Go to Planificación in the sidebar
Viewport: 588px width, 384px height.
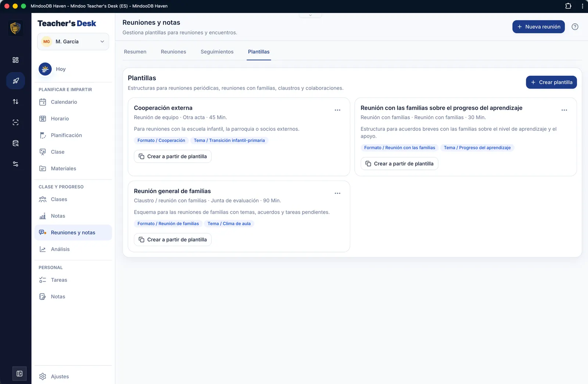click(x=73, y=135)
